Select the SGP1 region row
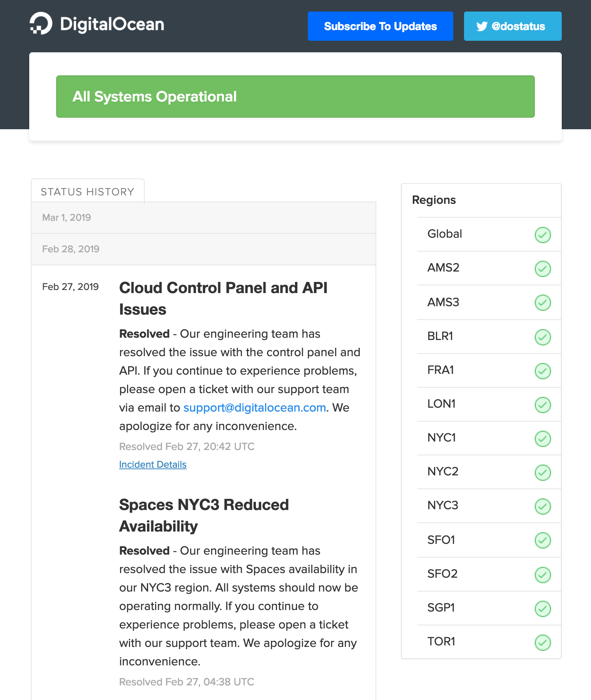The height and width of the screenshot is (700, 591). tap(481, 608)
